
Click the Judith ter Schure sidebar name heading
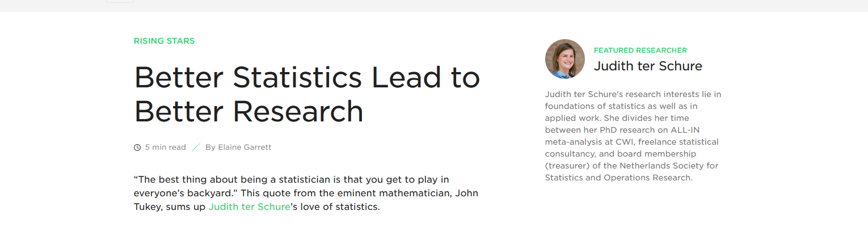(x=648, y=66)
